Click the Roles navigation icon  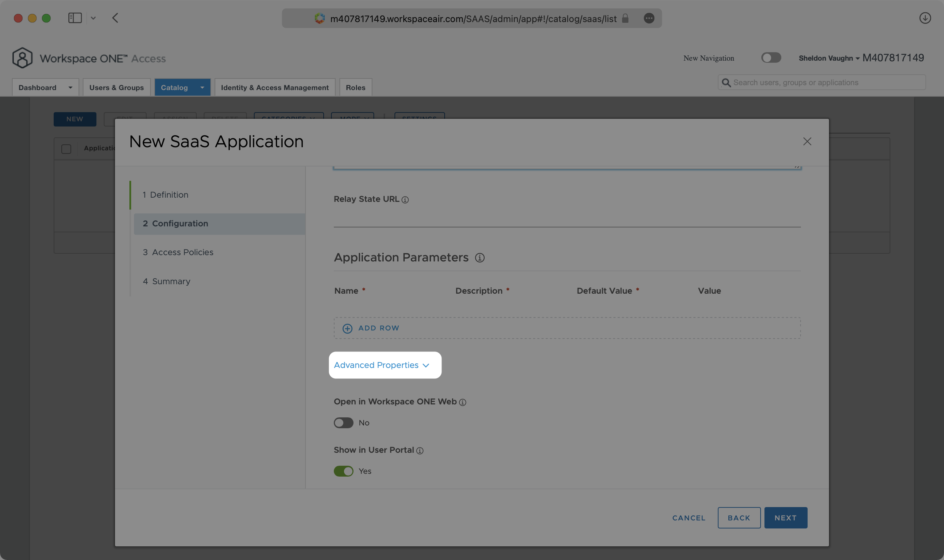click(x=355, y=87)
